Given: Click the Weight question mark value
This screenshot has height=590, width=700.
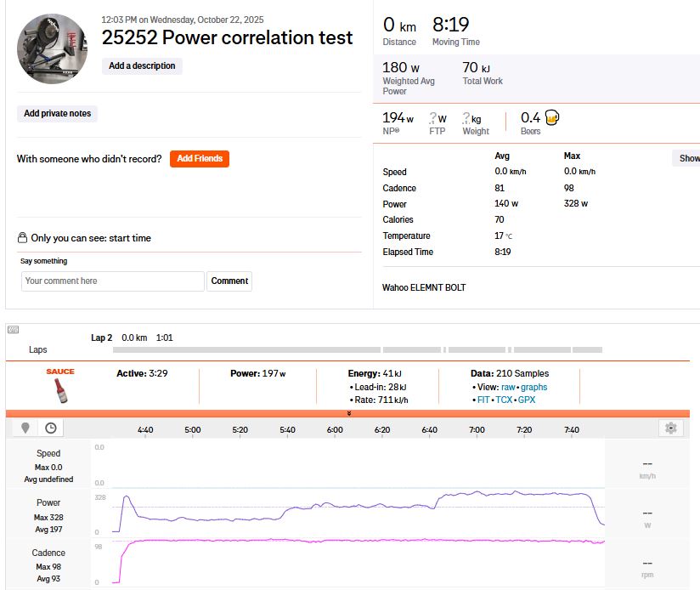Looking at the screenshot, I should 466,118.
